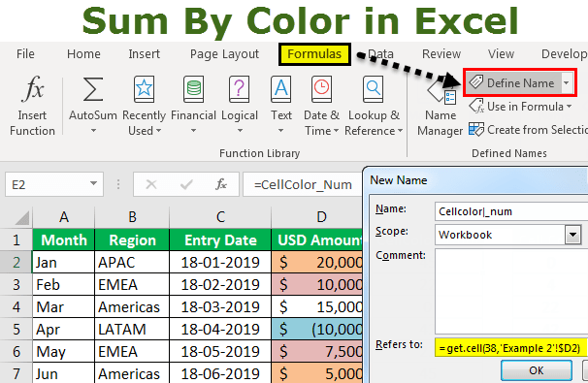
Task: Switch to the Insert tab
Action: pos(144,54)
